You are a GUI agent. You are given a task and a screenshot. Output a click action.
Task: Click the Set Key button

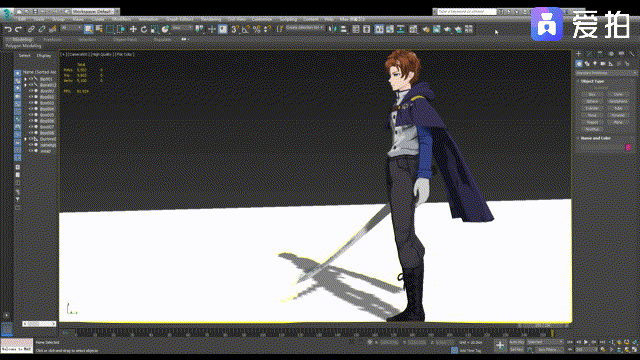pyautogui.click(x=516, y=350)
